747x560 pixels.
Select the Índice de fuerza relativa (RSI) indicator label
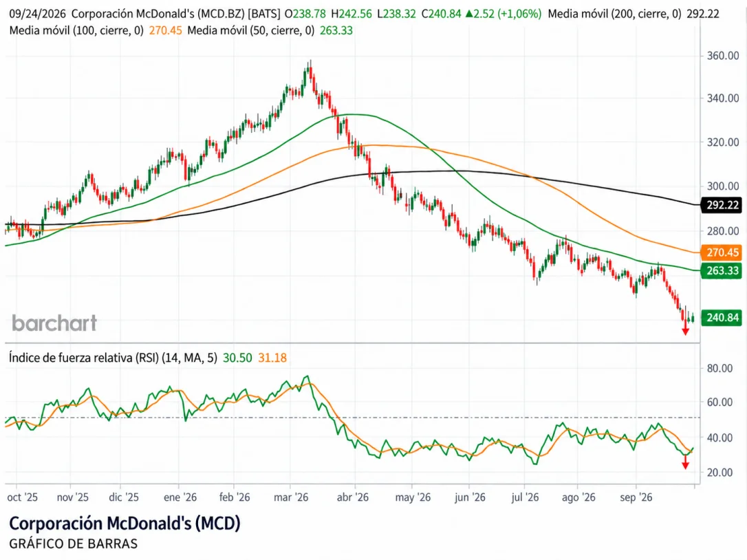[113, 358]
